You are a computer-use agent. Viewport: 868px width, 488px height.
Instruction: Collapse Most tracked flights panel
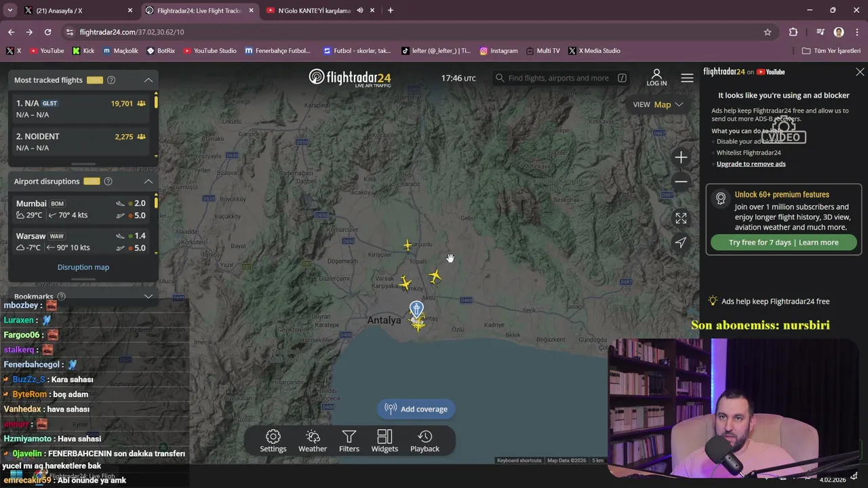(x=148, y=80)
